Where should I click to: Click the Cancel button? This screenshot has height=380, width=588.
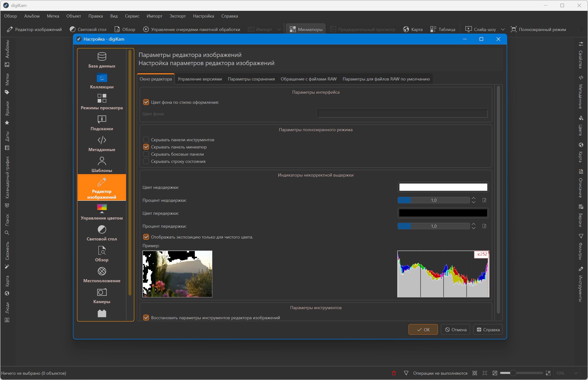[455, 330]
